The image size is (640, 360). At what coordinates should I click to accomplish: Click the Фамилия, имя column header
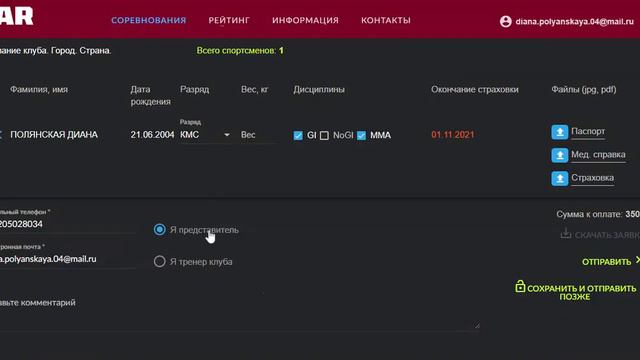(x=39, y=89)
